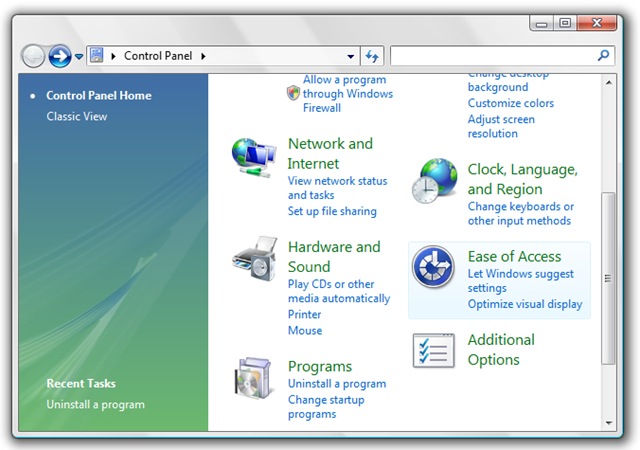Open Play CDs or other media automatically
Screen dimensions: 640x450
[x=339, y=291]
